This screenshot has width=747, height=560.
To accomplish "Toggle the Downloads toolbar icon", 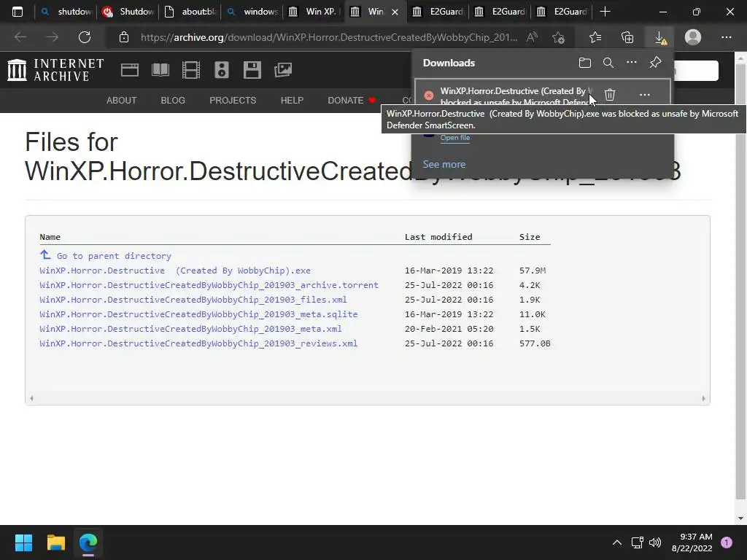I will click(659, 37).
